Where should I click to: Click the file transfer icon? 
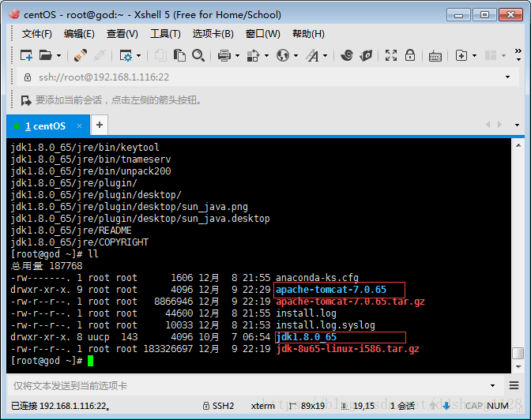[x=253, y=55]
